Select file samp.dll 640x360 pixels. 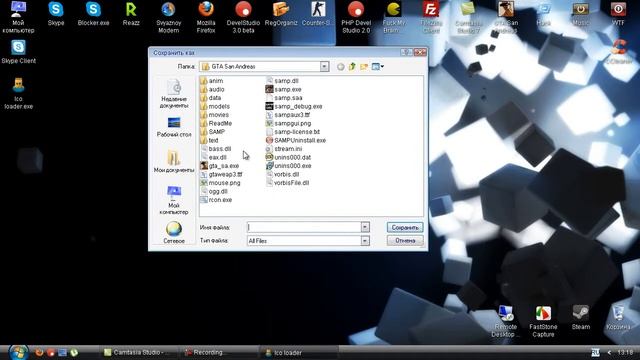pyautogui.click(x=282, y=81)
